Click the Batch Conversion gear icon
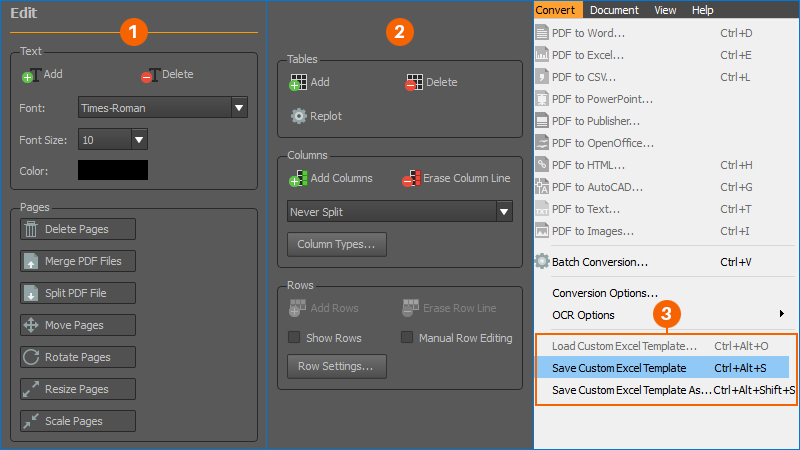The width and height of the screenshot is (800, 450). 542,262
